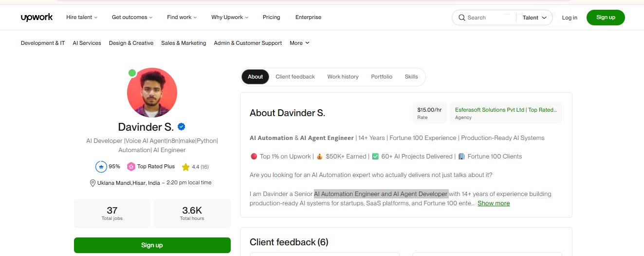Click the search magnifier icon

click(461, 18)
